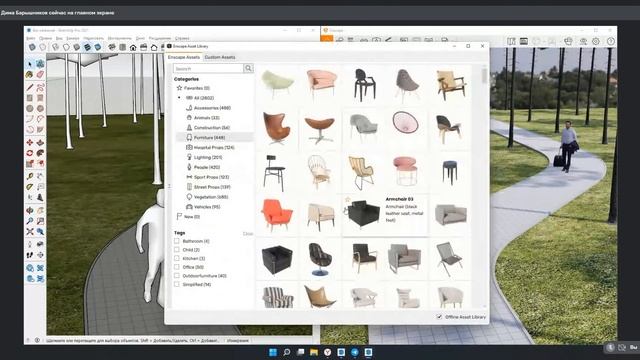The height and width of the screenshot is (360, 640).
Task: Select the arrow Select tool in SketchUp
Action: pyautogui.click(x=30, y=64)
